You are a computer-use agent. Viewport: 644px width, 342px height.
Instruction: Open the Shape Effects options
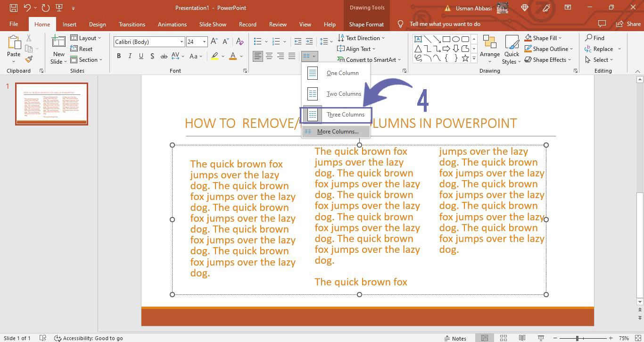point(548,60)
